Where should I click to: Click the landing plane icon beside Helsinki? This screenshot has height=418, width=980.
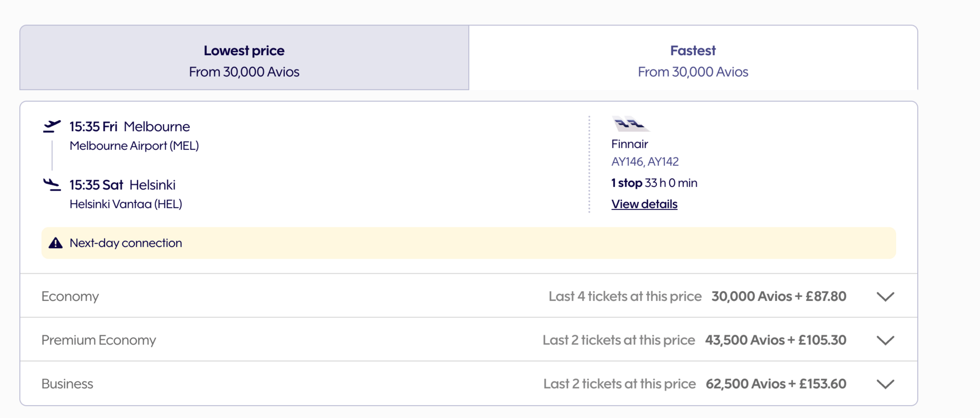coord(52,184)
